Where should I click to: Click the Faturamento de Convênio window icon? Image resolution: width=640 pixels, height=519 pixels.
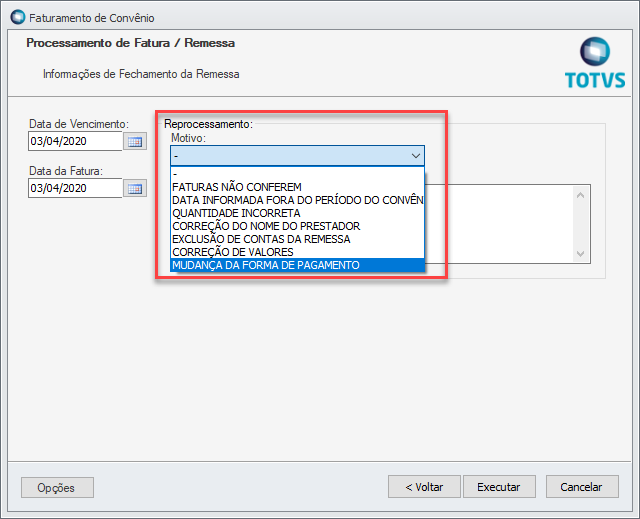pos(18,18)
